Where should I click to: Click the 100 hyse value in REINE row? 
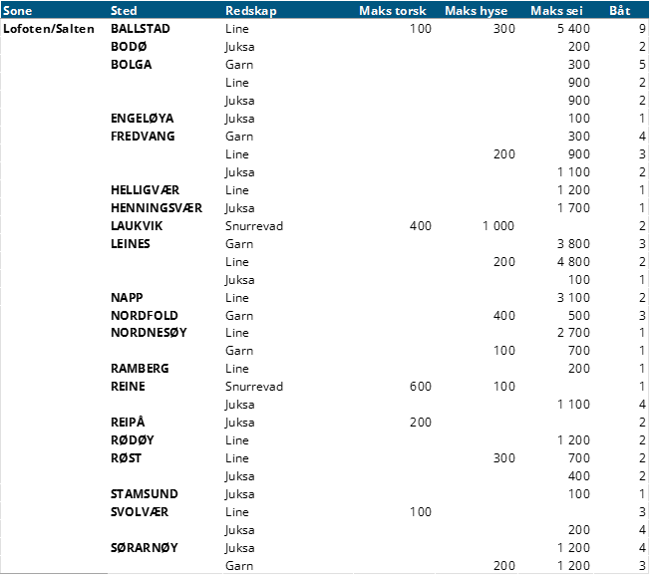504,386
